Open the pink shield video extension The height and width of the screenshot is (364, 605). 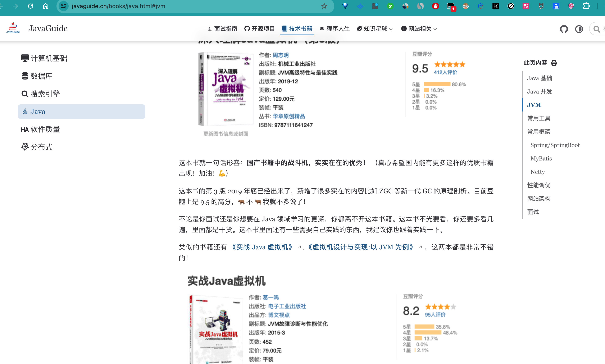click(x=571, y=6)
